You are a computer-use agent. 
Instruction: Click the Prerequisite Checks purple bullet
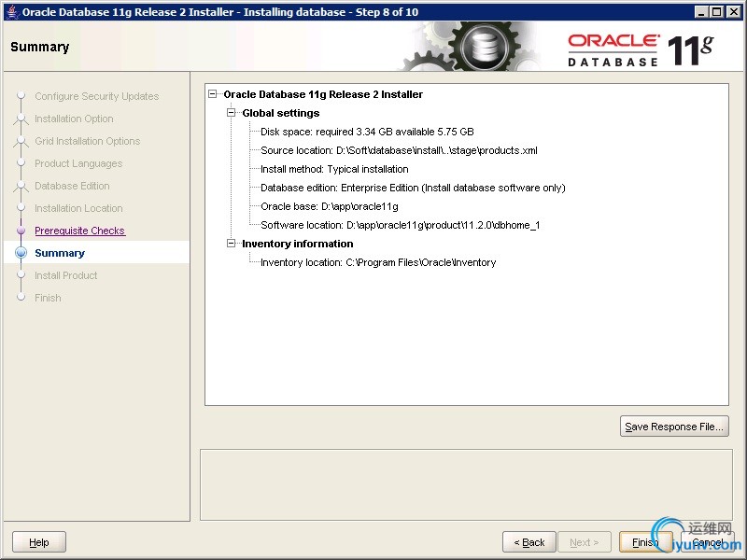[x=21, y=231]
